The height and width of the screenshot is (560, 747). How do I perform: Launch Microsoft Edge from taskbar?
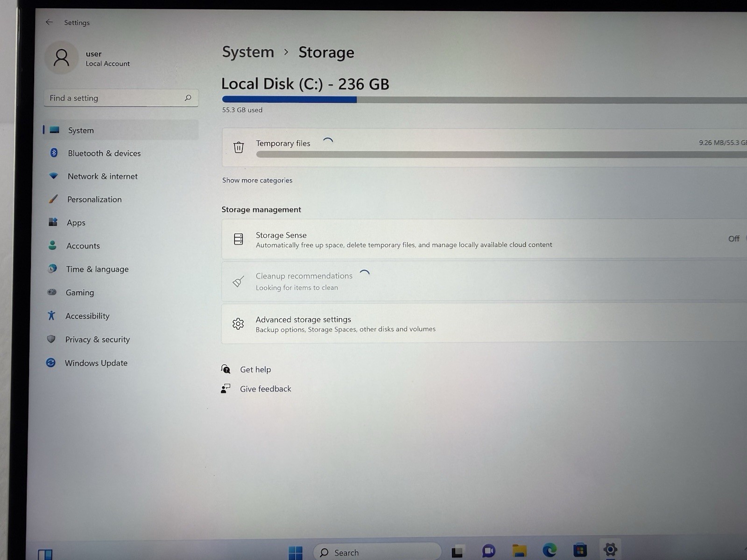click(550, 550)
